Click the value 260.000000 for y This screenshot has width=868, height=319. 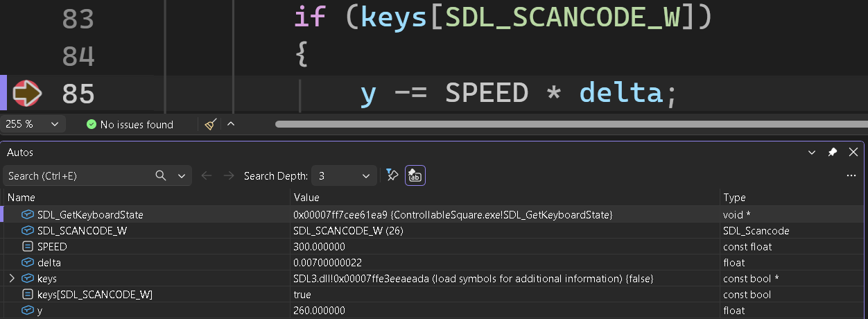click(320, 311)
